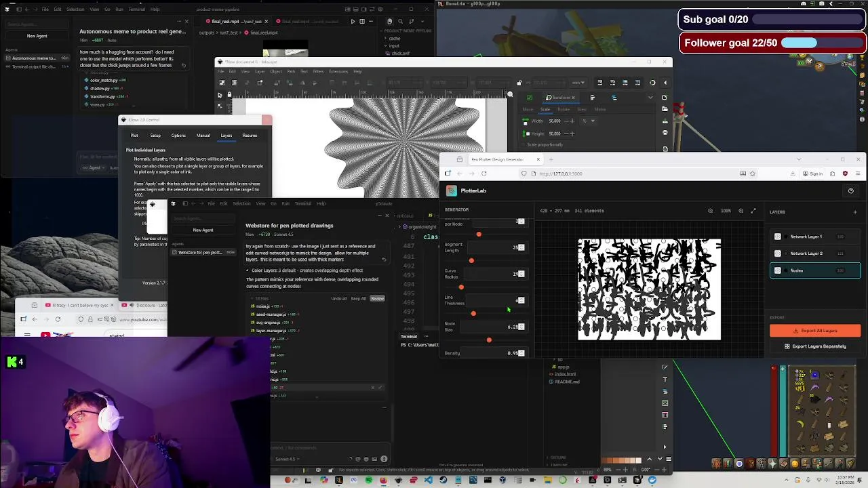The image size is (868, 488).
Task: Switch to the Setup tab in iDraw Control
Action: [x=155, y=136]
